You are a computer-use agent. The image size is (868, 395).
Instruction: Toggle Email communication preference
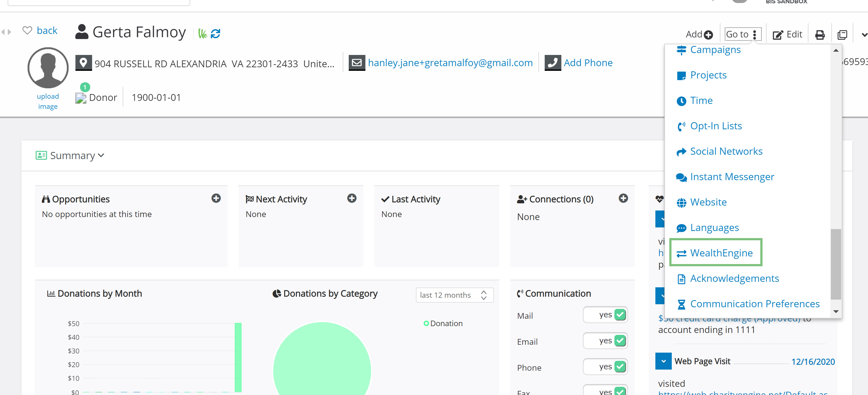[x=605, y=340]
